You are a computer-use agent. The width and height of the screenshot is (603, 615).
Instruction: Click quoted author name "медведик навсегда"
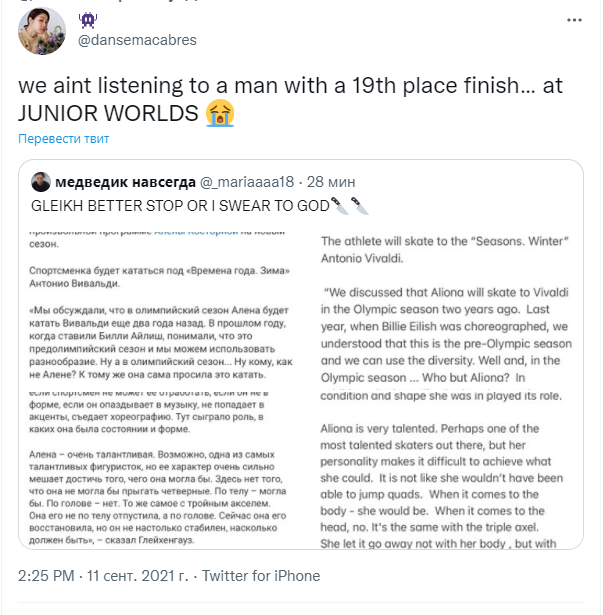point(124,182)
